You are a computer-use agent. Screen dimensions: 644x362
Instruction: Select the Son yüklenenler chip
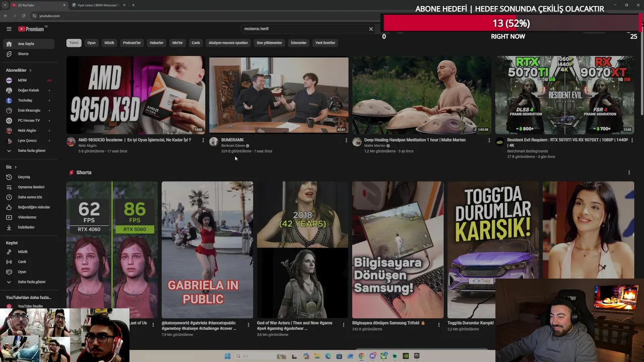coord(269,43)
